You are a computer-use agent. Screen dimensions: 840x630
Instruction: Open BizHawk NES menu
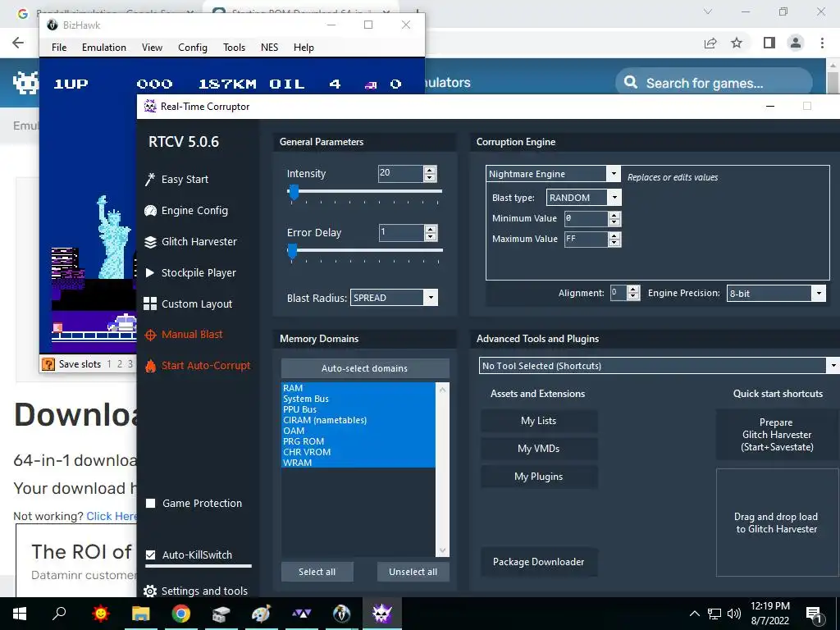[x=269, y=48]
